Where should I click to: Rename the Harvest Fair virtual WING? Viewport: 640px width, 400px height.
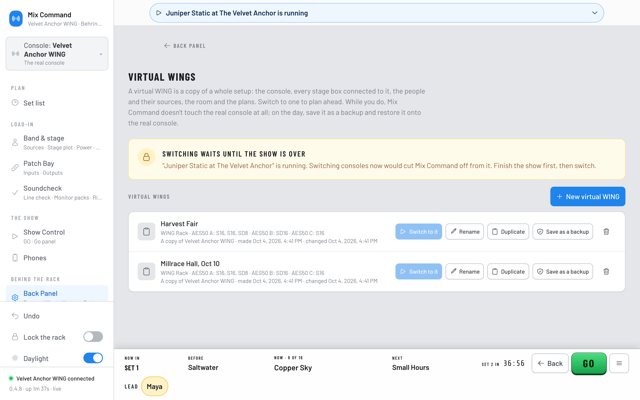pos(464,231)
